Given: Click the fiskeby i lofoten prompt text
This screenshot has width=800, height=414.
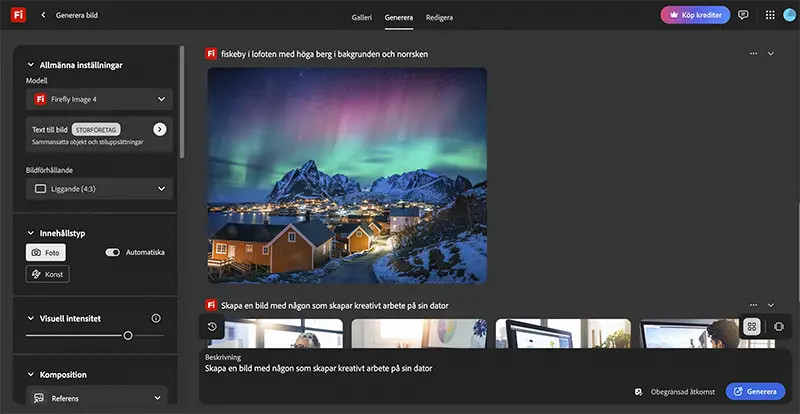Looking at the screenshot, I should [324, 54].
